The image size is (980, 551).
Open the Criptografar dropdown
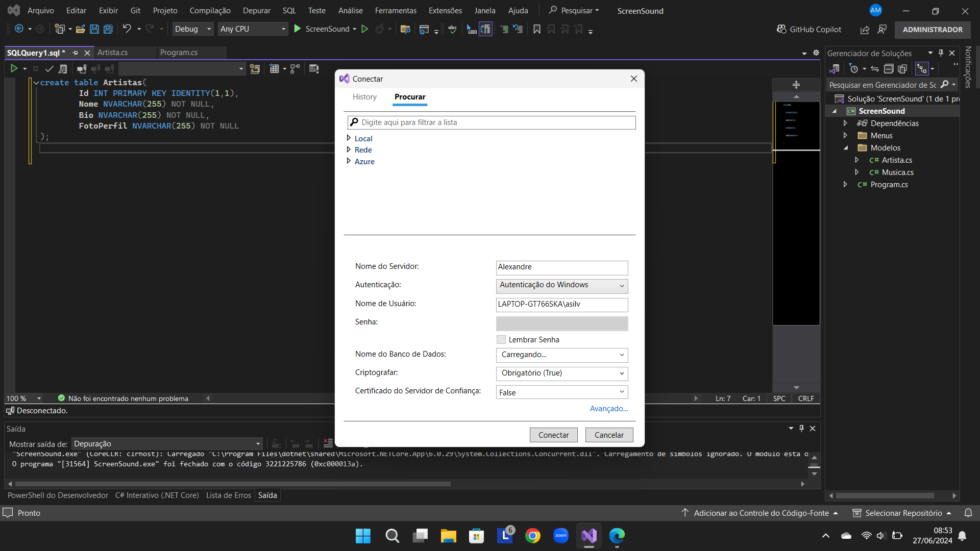point(562,373)
